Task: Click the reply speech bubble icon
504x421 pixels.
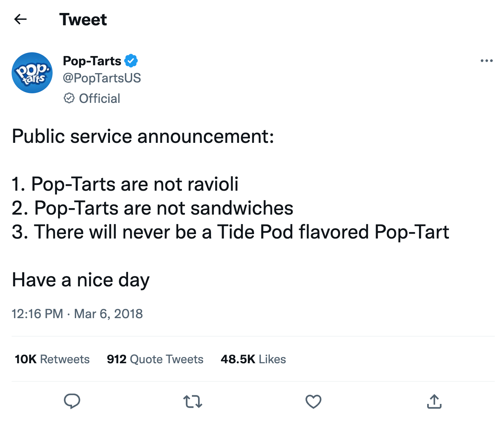Action: pos(72,401)
